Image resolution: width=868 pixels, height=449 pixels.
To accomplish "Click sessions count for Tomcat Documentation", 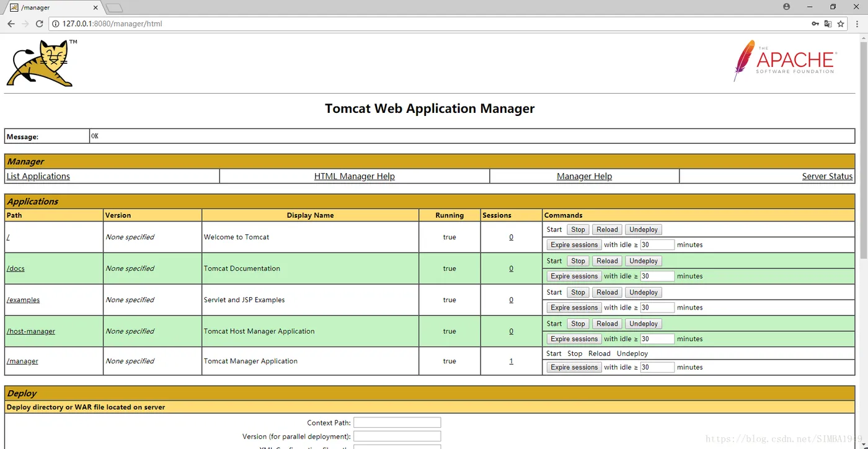I will coord(511,269).
